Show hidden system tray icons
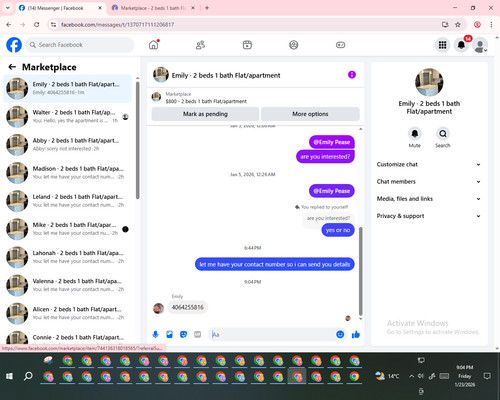The height and width of the screenshot is (400, 500). [412, 376]
